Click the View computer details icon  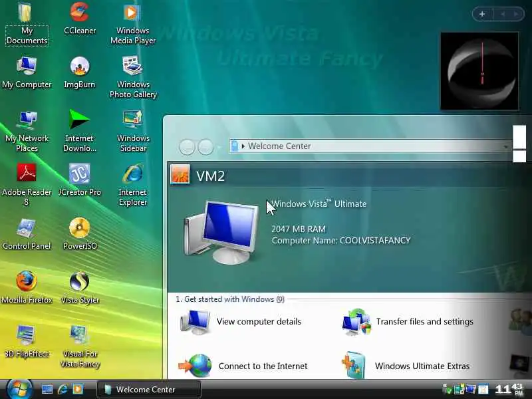[x=195, y=322]
